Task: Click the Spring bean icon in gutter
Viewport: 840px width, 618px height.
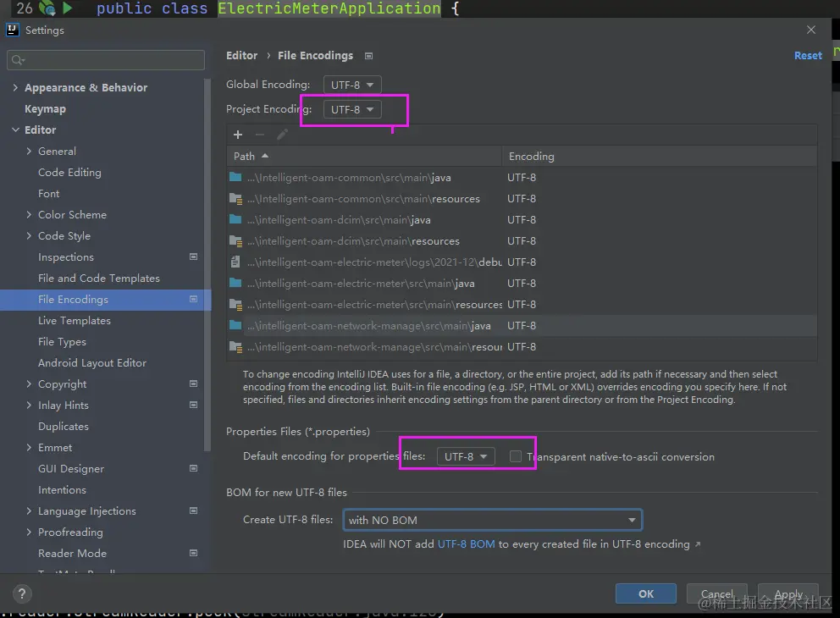Action: pos(47,8)
